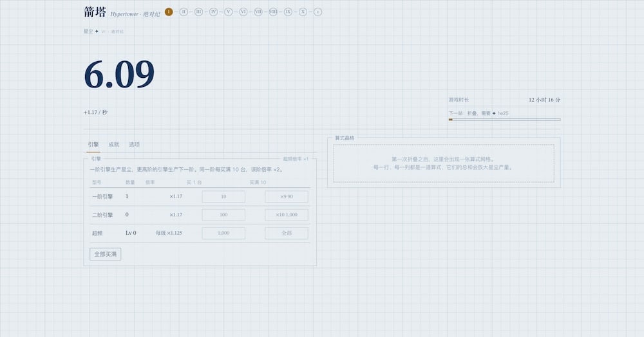This screenshot has height=337, width=644.
Task: Click the 一阶引擎 row name
Action: pyautogui.click(x=102, y=197)
